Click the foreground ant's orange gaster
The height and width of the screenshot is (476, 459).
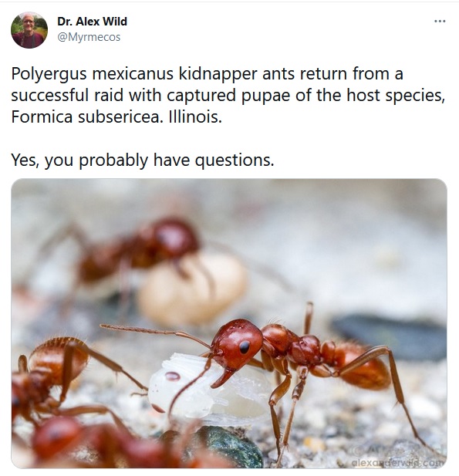click(363, 367)
